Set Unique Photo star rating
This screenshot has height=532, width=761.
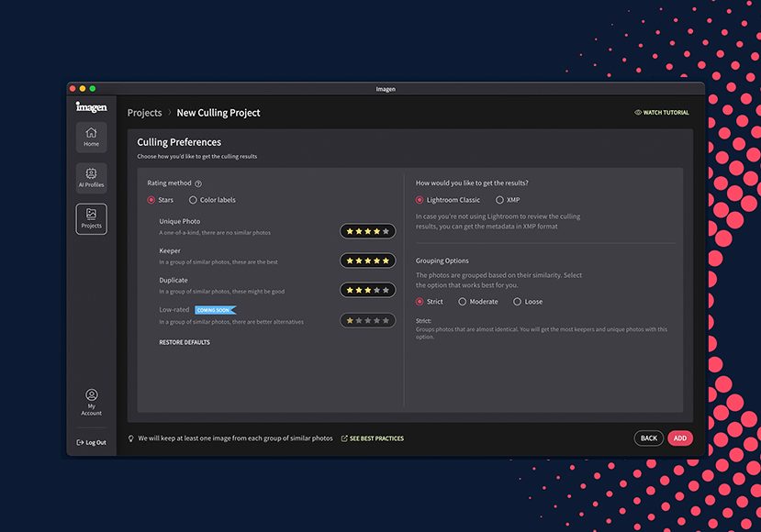point(367,231)
